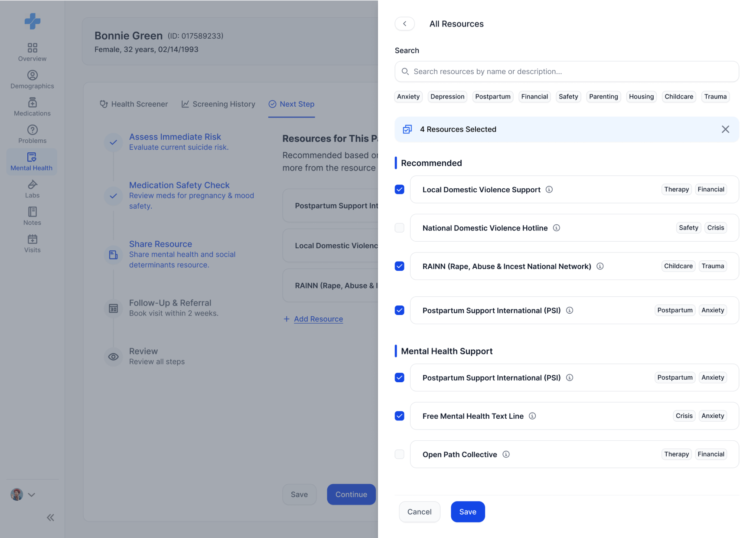The height and width of the screenshot is (538, 756).
Task: Click the Continue button
Action: [x=351, y=495]
